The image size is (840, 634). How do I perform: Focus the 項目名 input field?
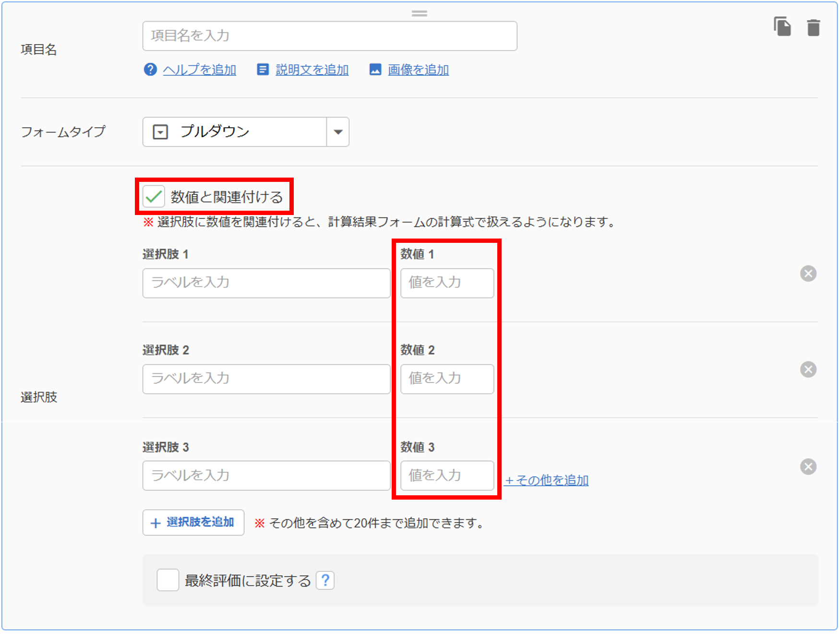[329, 36]
